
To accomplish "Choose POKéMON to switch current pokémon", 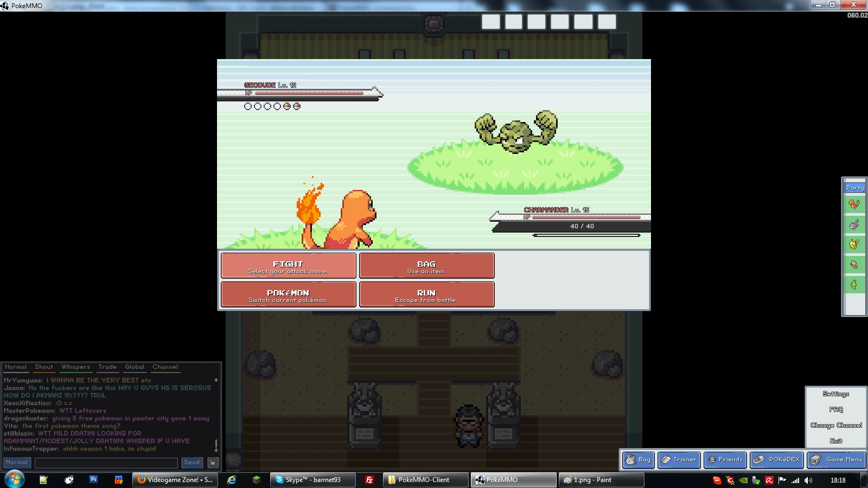I will coord(288,294).
